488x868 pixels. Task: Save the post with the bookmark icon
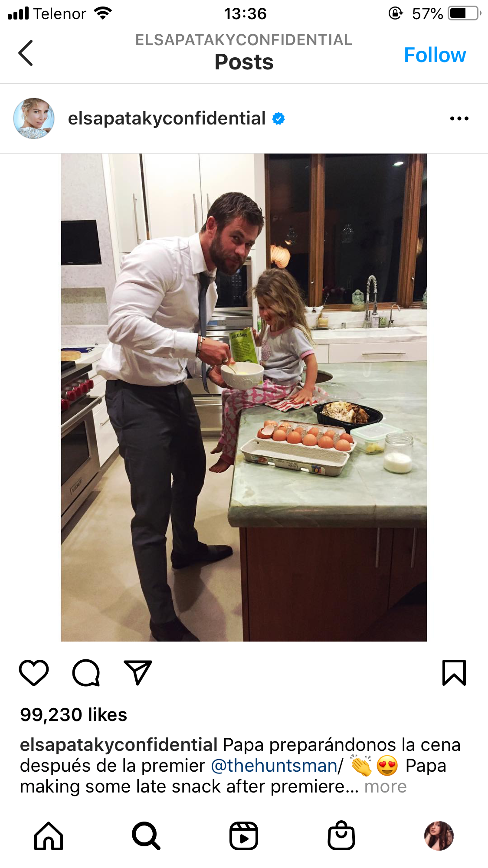(454, 673)
